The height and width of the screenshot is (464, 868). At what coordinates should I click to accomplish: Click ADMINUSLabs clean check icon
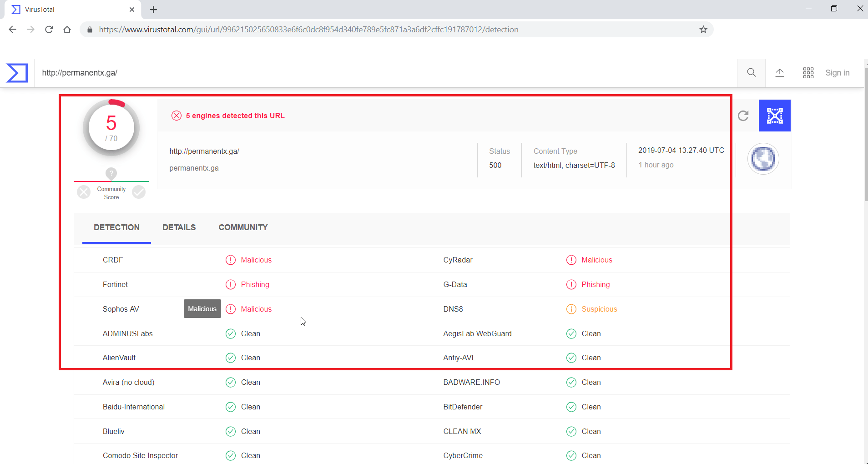(231, 333)
